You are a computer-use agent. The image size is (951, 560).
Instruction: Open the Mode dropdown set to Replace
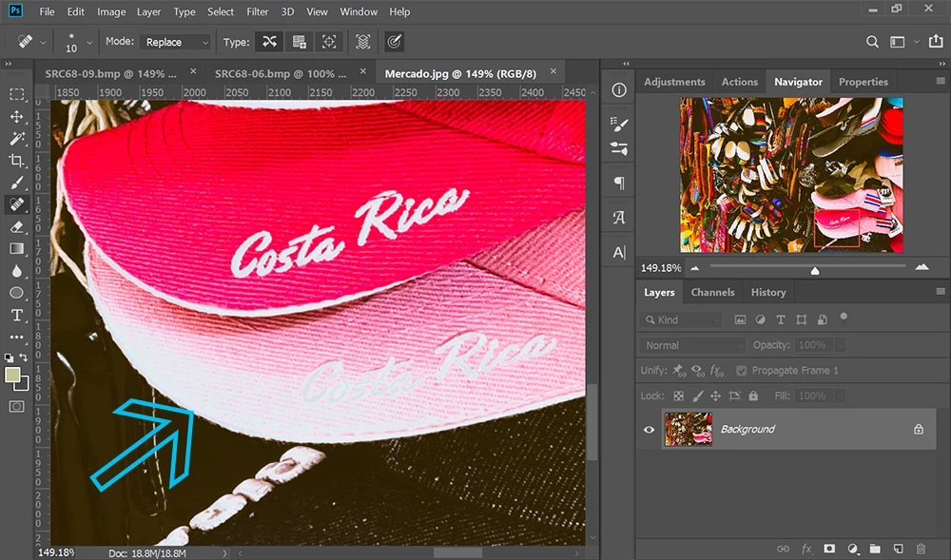point(175,42)
